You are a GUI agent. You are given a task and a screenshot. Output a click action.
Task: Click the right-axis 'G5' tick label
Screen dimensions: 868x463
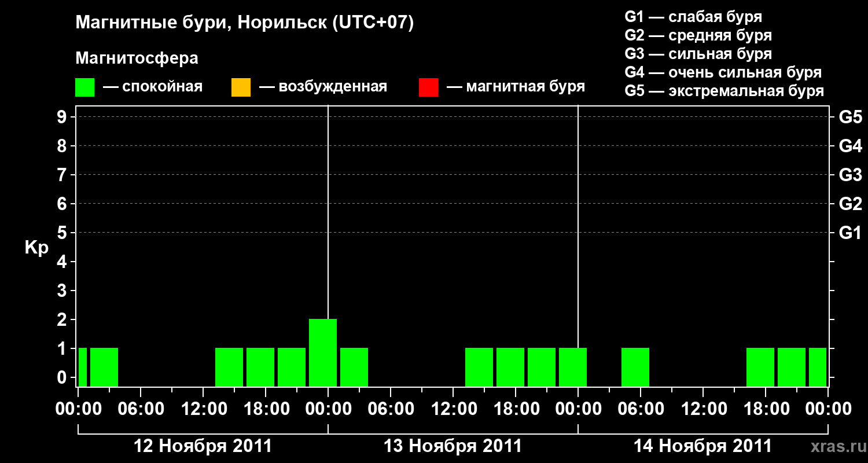(851, 117)
